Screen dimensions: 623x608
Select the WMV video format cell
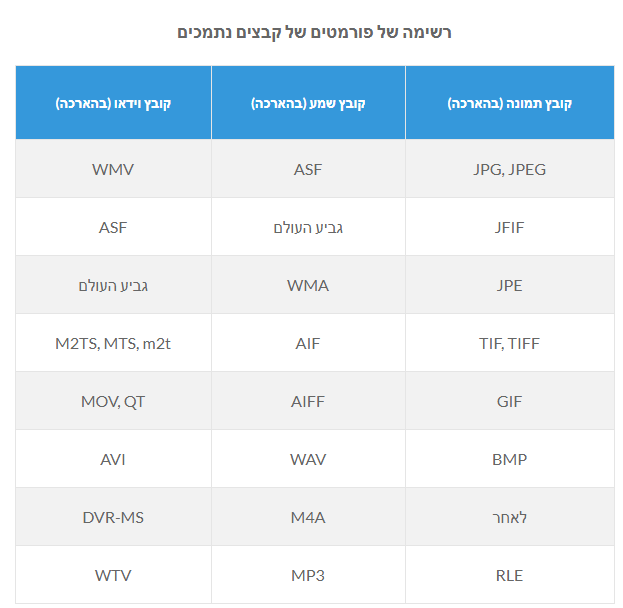(113, 169)
